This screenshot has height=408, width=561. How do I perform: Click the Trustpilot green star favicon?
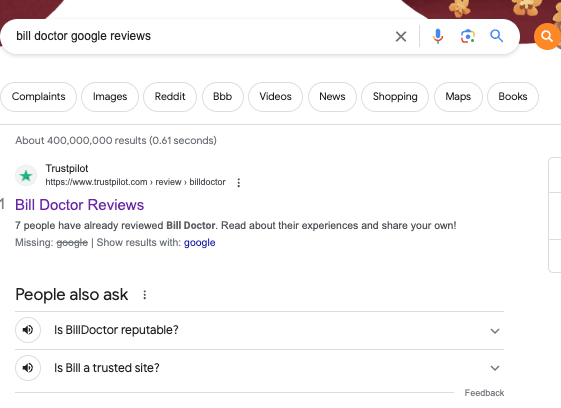click(26, 176)
